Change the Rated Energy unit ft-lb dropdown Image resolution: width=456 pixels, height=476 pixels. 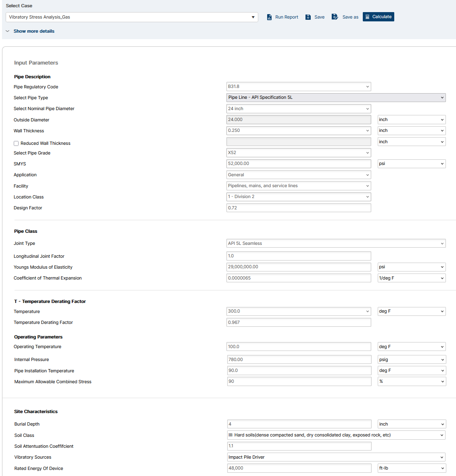(x=412, y=468)
